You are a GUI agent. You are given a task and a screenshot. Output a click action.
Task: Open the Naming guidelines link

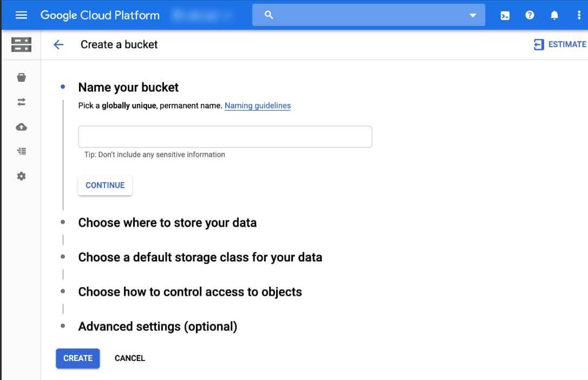(257, 106)
